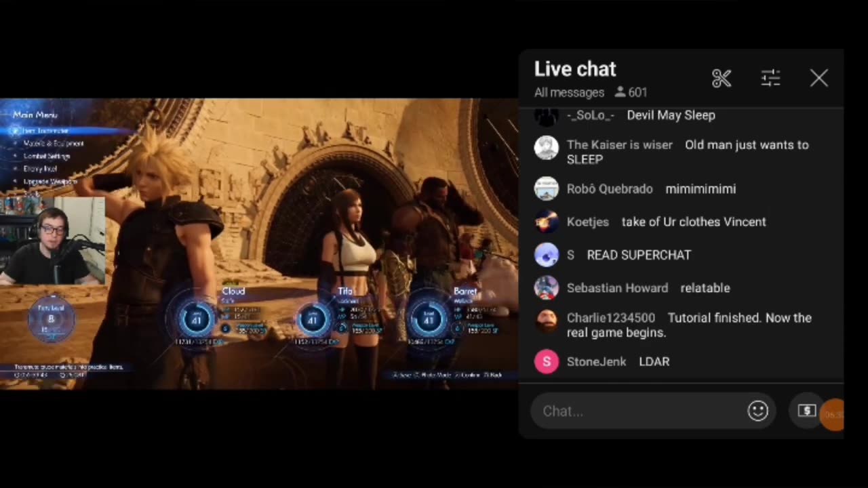868x488 pixels.
Task: Click Tifa's level 41 gauge
Action: point(313,319)
